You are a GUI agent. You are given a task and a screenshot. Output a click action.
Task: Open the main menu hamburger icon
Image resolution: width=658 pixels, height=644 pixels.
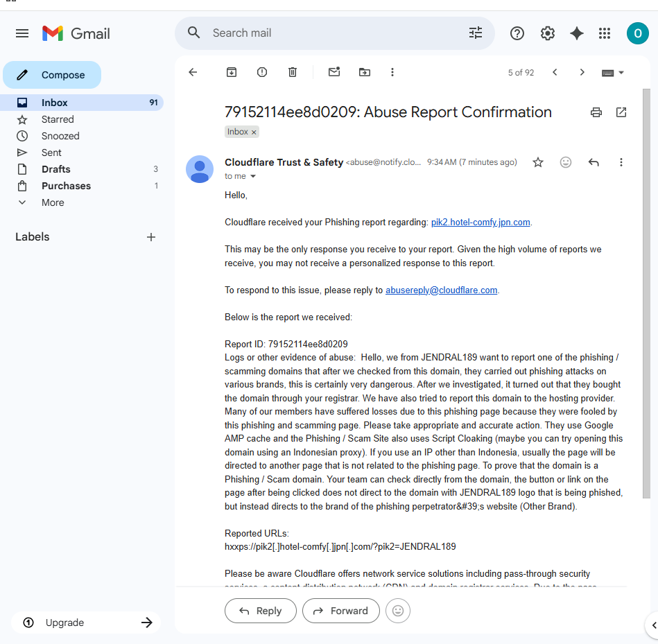click(22, 33)
